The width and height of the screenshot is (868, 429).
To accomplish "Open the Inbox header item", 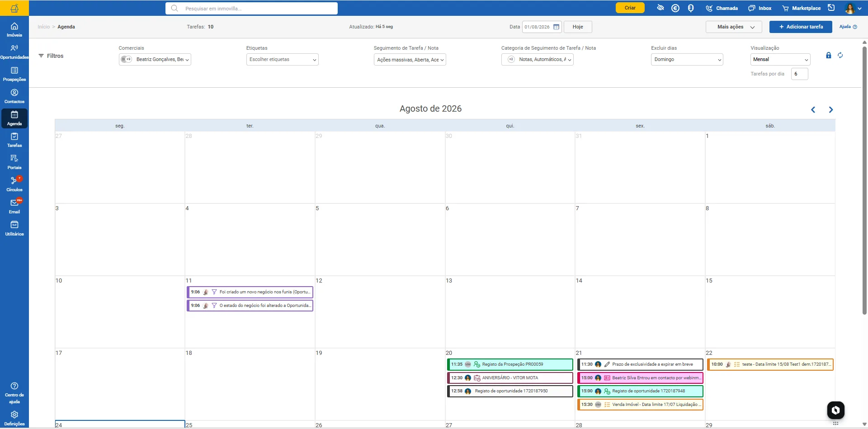I will [760, 8].
